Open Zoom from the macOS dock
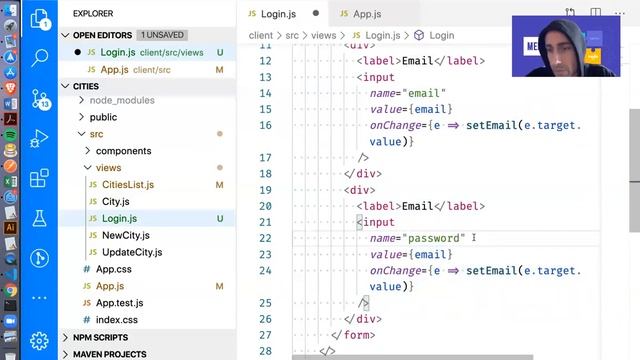This screenshot has height=360, width=640. click(x=11, y=321)
